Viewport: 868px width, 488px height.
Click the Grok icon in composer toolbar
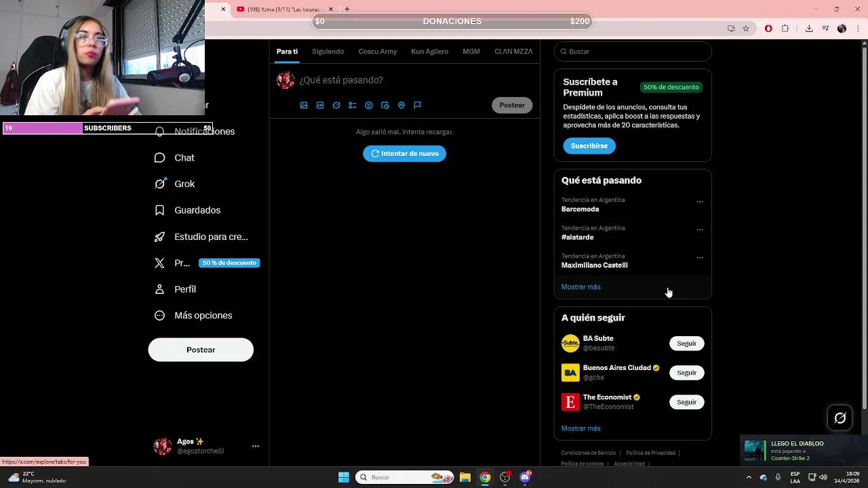(x=336, y=105)
